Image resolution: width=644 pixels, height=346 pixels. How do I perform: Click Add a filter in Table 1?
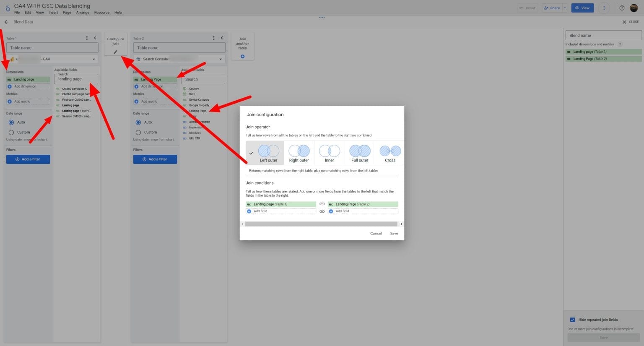pyautogui.click(x=28, y=159)
